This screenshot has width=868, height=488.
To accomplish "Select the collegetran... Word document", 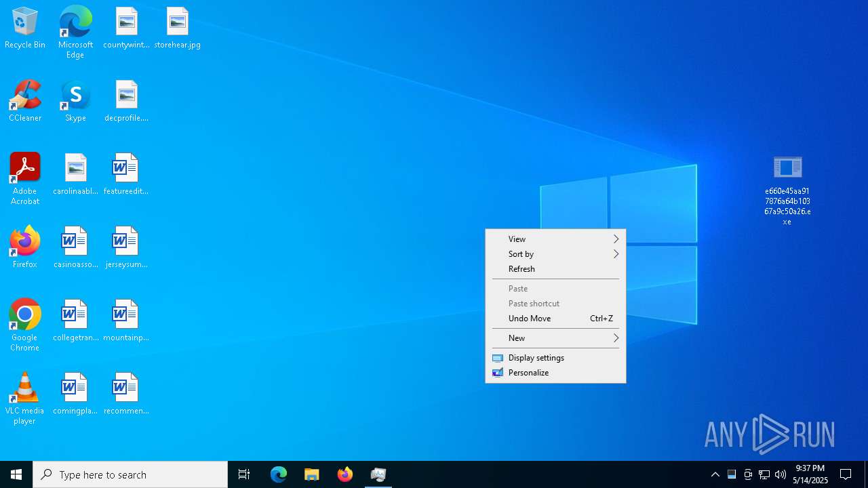I will click(x=75, y=321).
